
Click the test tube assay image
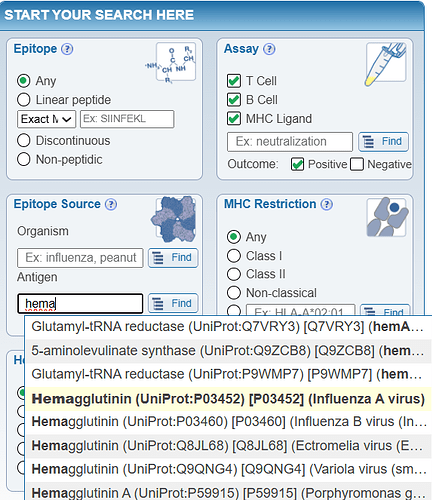(x=386, y=63)
